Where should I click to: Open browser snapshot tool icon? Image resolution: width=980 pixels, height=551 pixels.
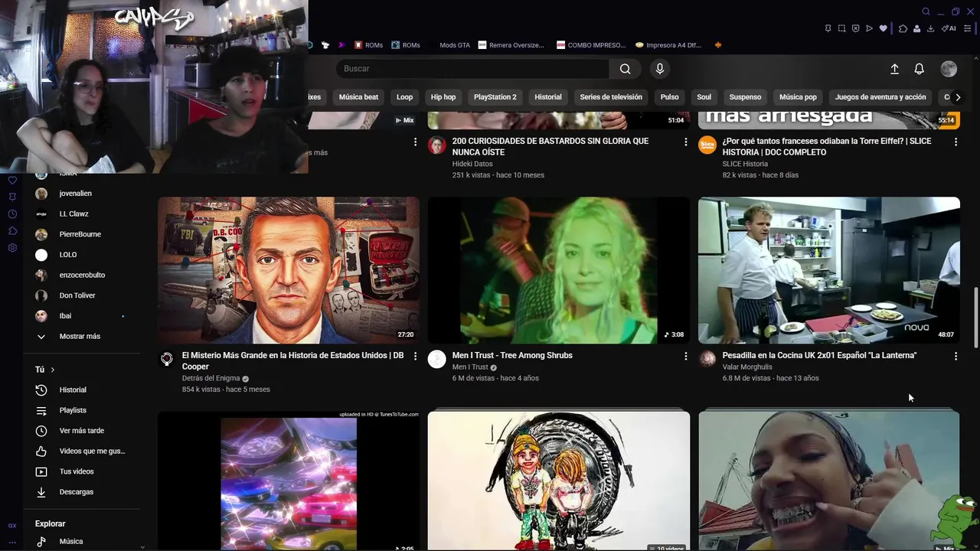841,28
